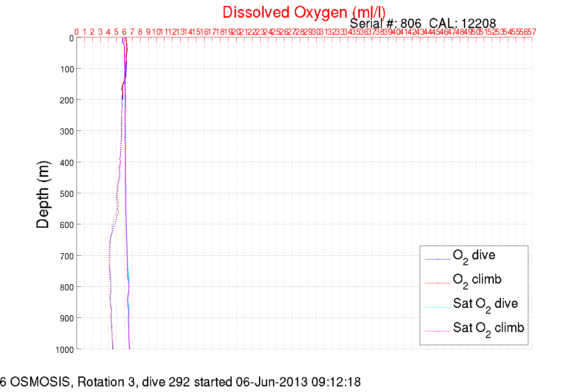Image resolution: width=588 pixels, height=392 pixels.
Task: Click the depth axis tick label '1000'
Action: tap(65, 350)
